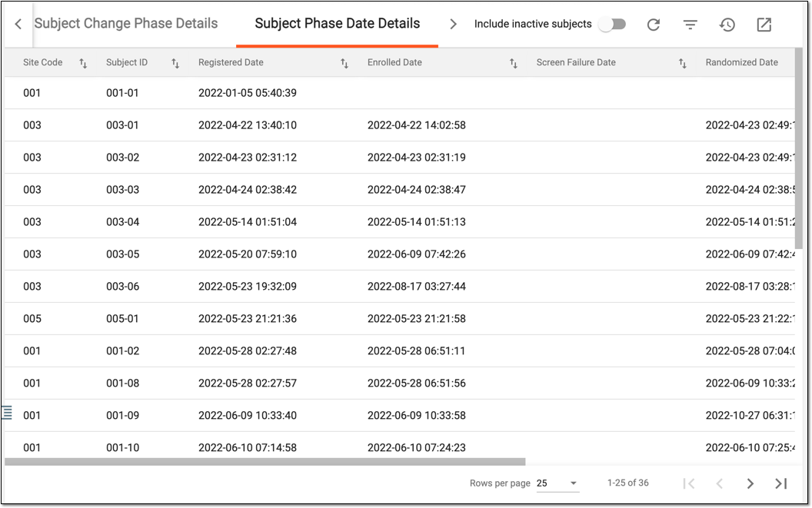Select subject ID 003-03 cell
This screenshot has height=508, width=812.
tap(123, 190)
